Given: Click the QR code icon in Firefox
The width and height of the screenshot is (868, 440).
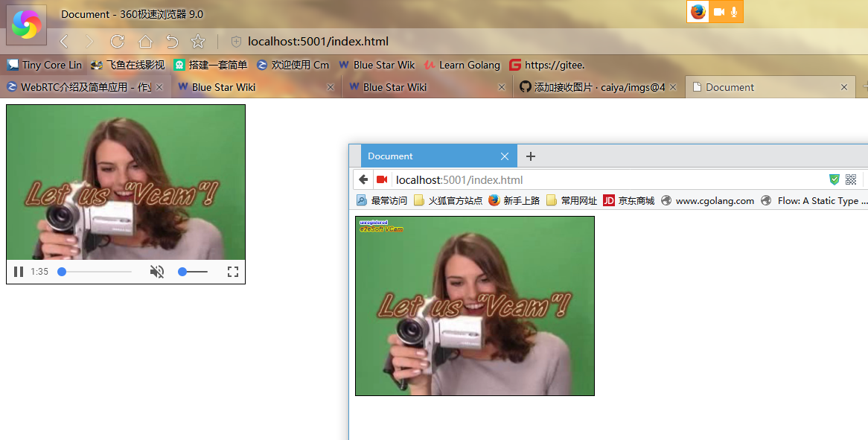Looking at the screenshot, I should tap(851, 179).
